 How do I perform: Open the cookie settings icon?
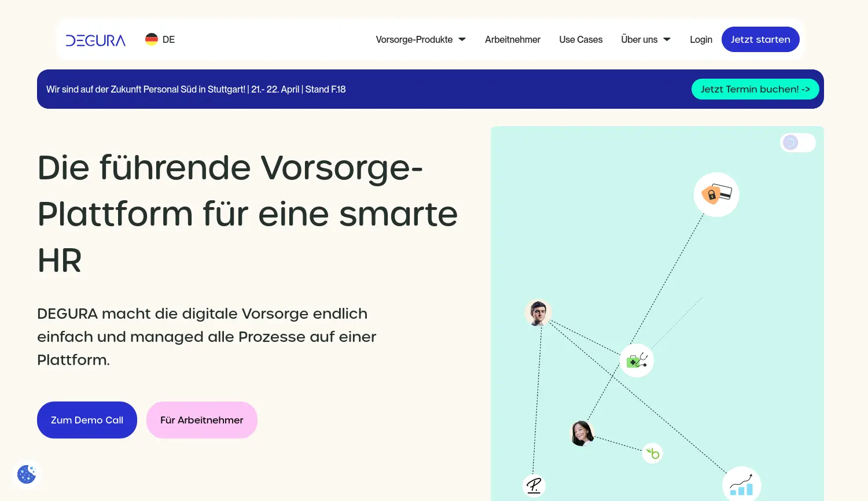[27, 474]
